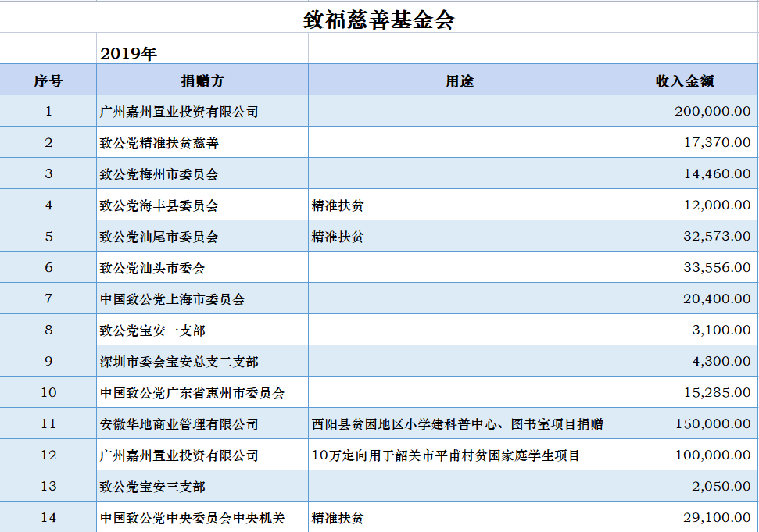The height and width of the screenshot is (532, 759).
Task: Select cell 安徽华地商业管理有限公司
Action: pos(202,423)
